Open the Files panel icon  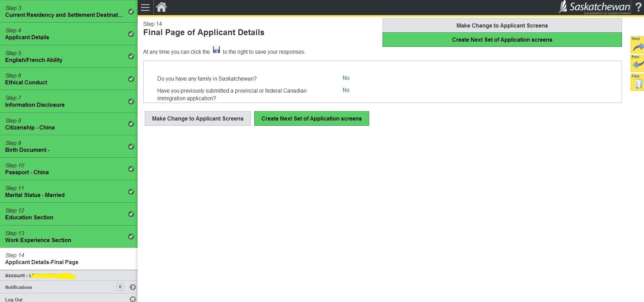tap(637, 83)
